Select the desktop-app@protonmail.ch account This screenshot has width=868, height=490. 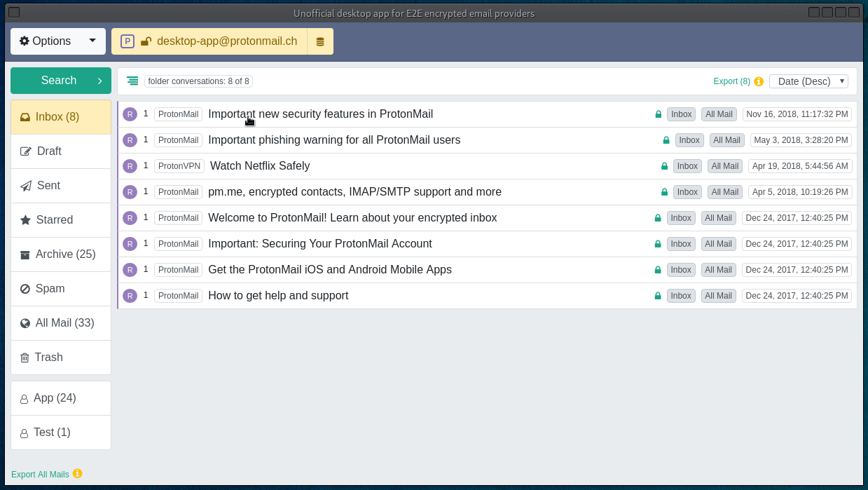point(227,41)
